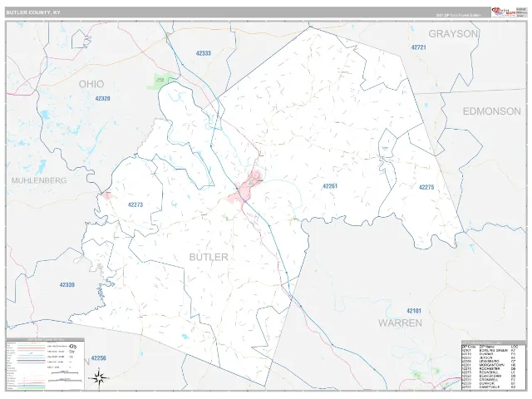
Task: Click ZIP code 42261 label
Action: 330,186
